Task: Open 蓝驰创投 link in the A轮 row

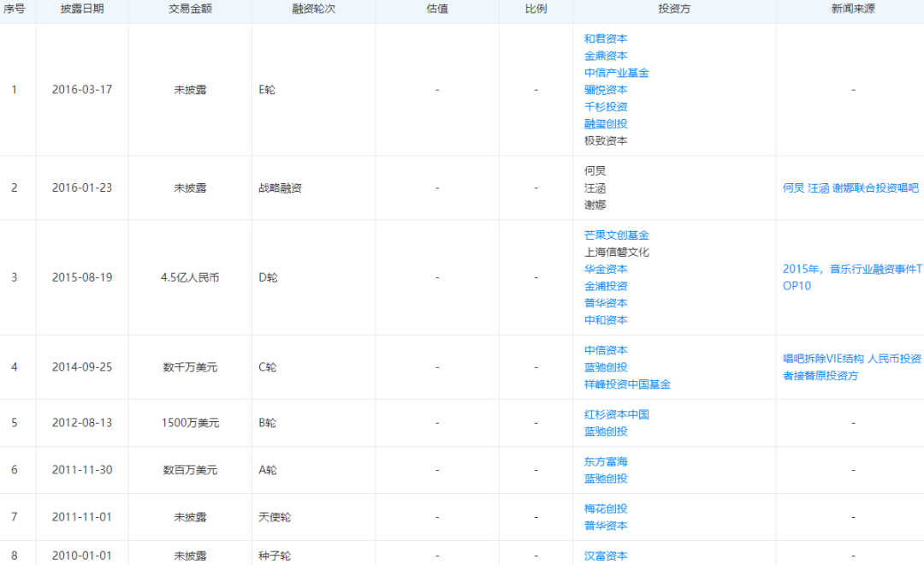Action: point(605,479)
